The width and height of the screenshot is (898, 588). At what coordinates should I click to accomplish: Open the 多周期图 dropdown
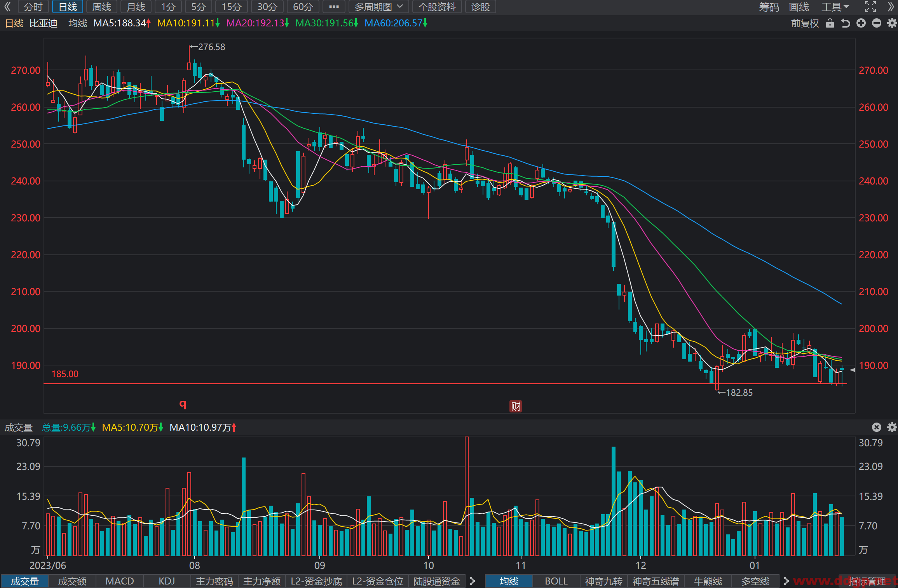379,7
